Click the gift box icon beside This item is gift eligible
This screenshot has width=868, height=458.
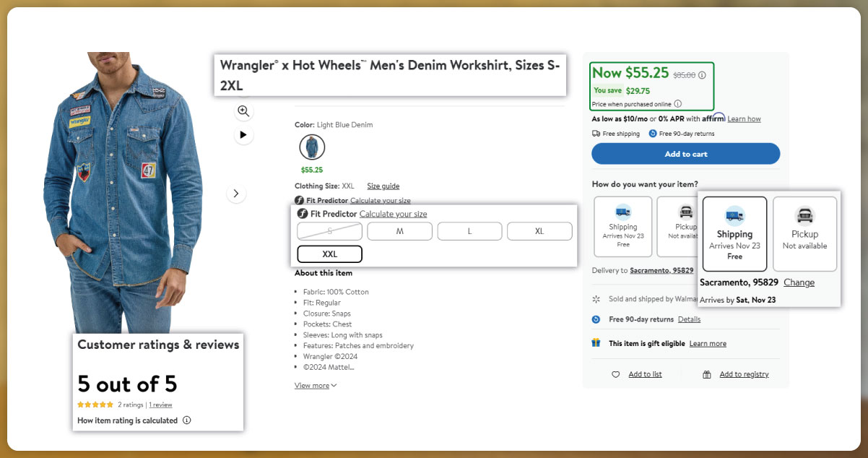(596, 343)
